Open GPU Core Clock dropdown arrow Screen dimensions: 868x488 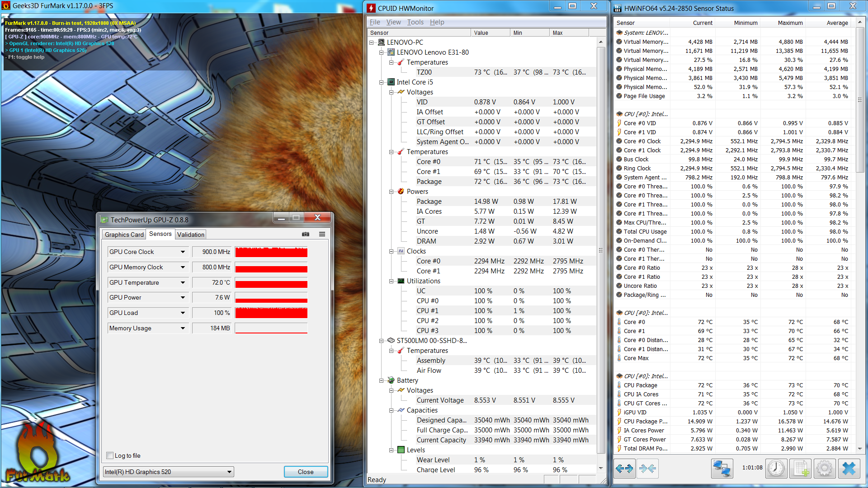[183, 252]
